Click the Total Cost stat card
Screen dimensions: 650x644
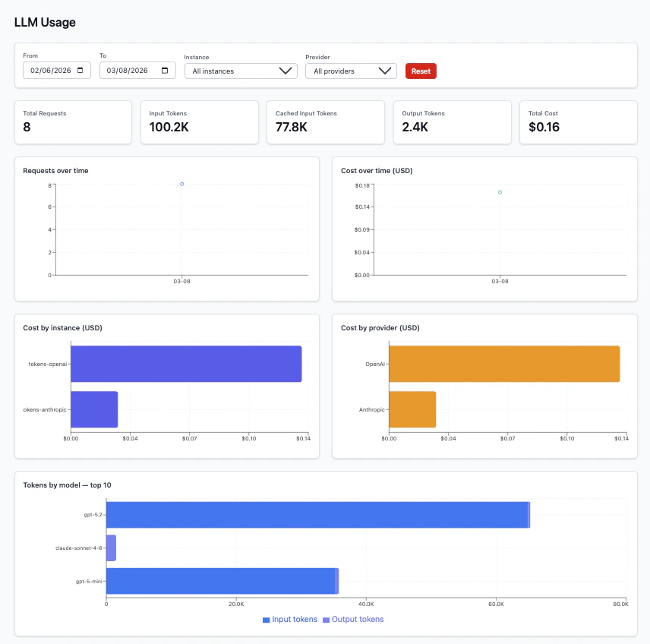(x=578, y=122)
